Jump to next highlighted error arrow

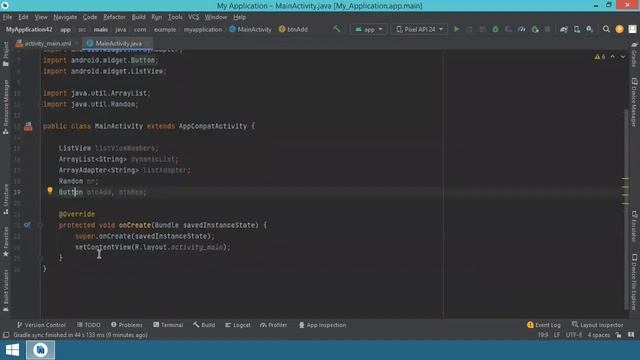[623, 57]
